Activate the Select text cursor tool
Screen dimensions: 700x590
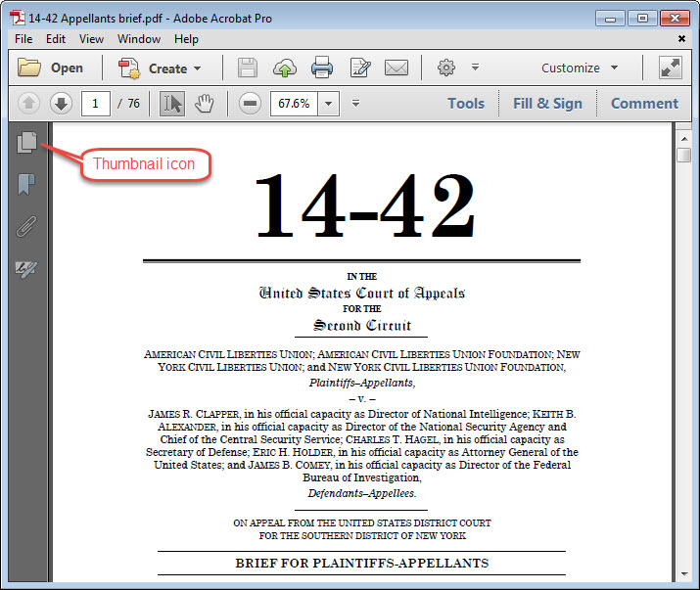click(172, 104)
